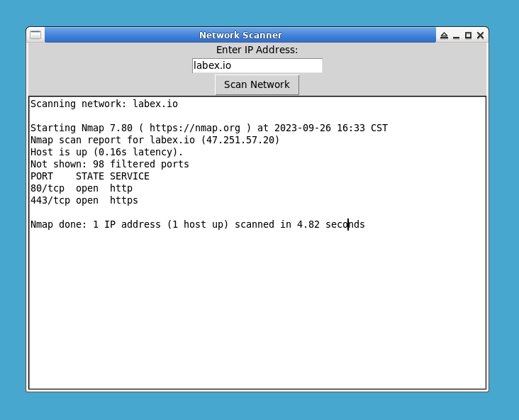Screen dimensions: 519x420
Task: Focus the IP address input field
Action: coord(257,65)
